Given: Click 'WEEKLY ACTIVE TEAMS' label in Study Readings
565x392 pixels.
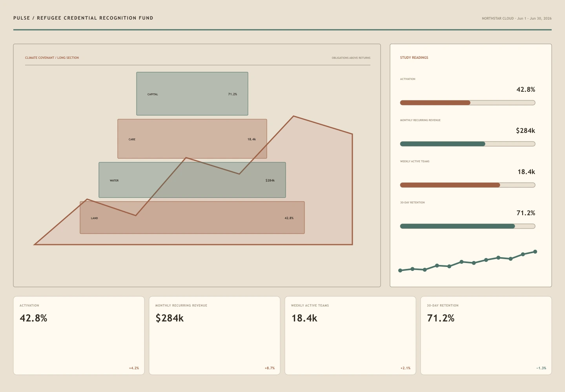Looking at the screenshot, I should coord(415,162).
